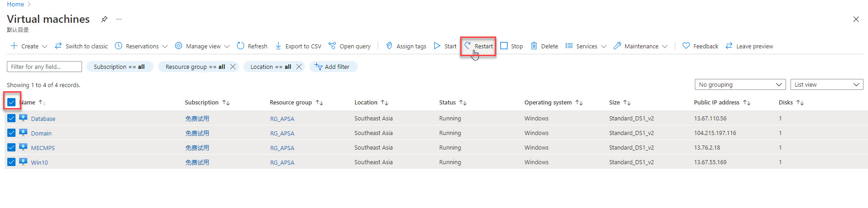Open the Open query tool
Image resolution: width=868 pixels, height=208 pixels.
pos(349,46)
